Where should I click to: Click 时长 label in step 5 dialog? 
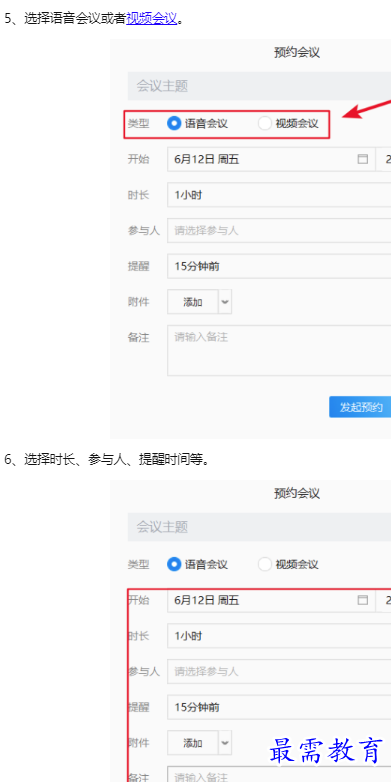tap(138, 195)
